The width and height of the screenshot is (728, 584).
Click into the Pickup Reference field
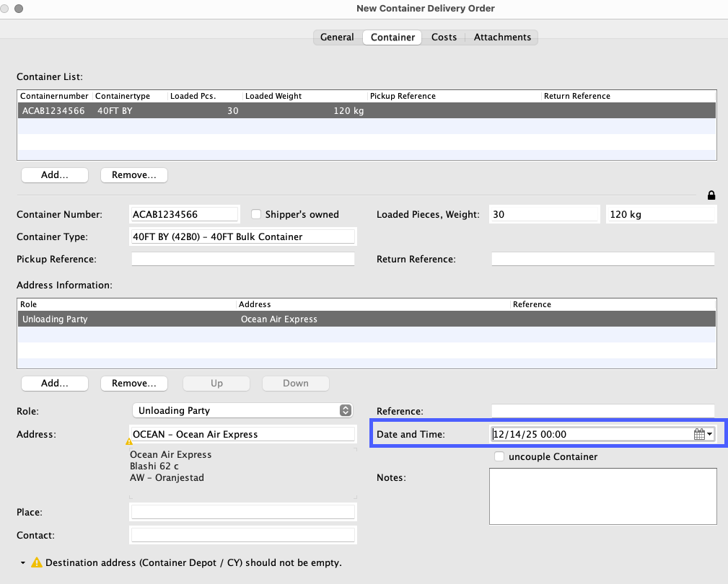(x=242, y=259)
